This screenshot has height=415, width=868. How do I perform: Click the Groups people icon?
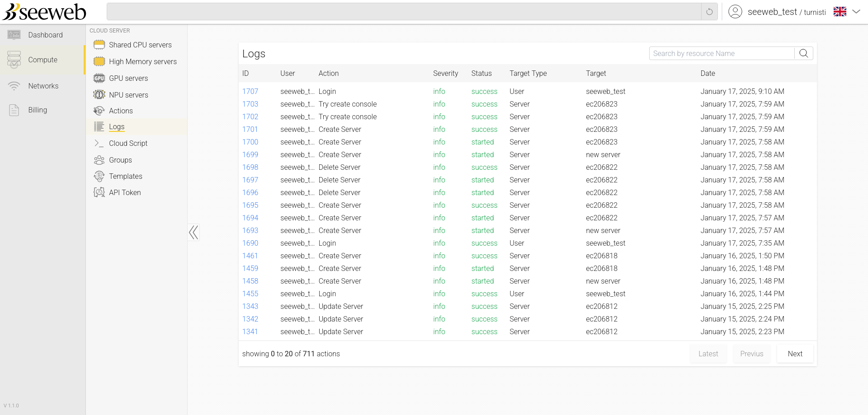[x=99, y=160]
